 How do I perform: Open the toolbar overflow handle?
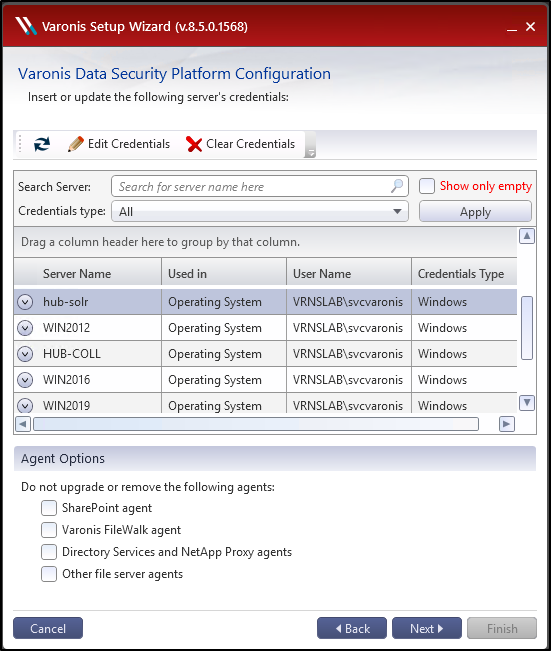(310, 145)
